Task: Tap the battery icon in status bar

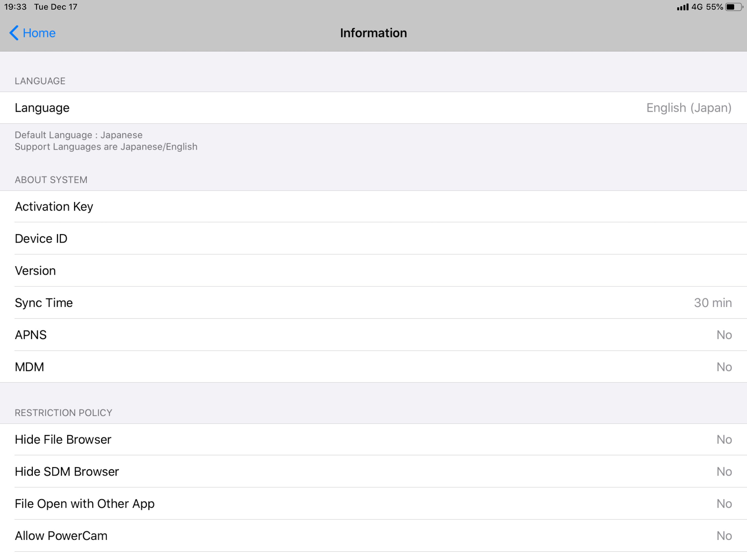Action: 734,7
